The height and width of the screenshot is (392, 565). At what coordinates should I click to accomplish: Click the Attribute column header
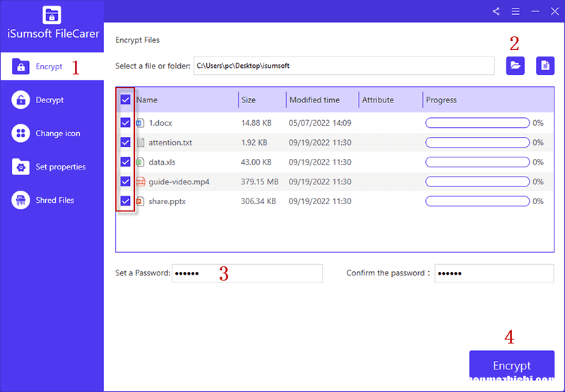[x=378, y=100]
